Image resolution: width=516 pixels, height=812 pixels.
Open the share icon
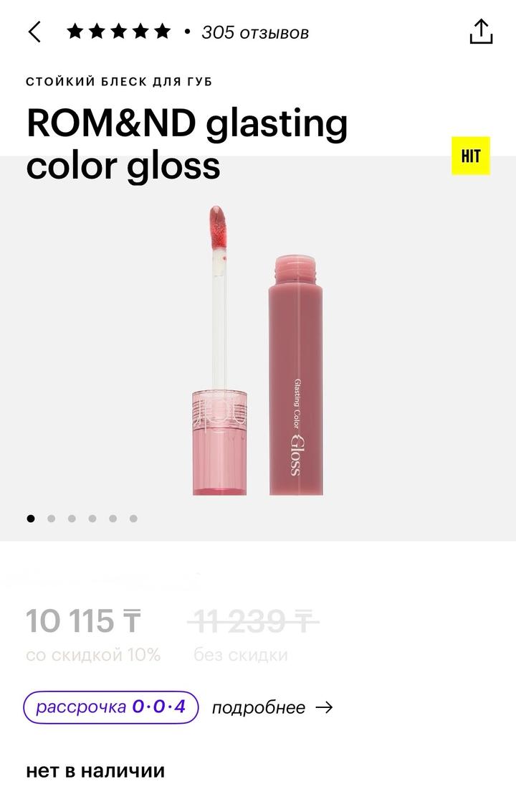(x=481, y=32)
